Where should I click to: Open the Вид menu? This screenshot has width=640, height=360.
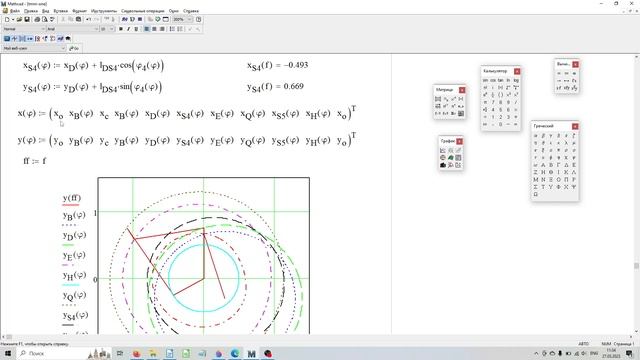(46, 11)
